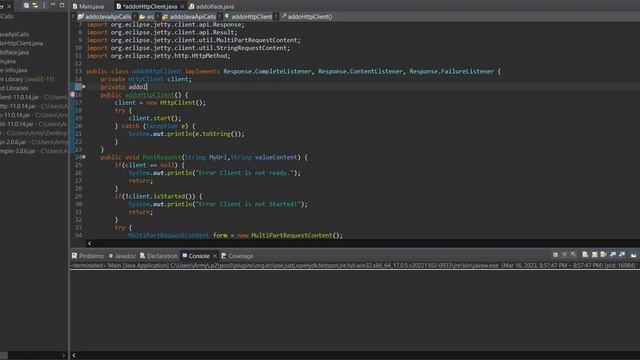Place cursor at end of line 15 'private addoI'
640x360 pixels.
pyautogui.click(x=146, y=87)
